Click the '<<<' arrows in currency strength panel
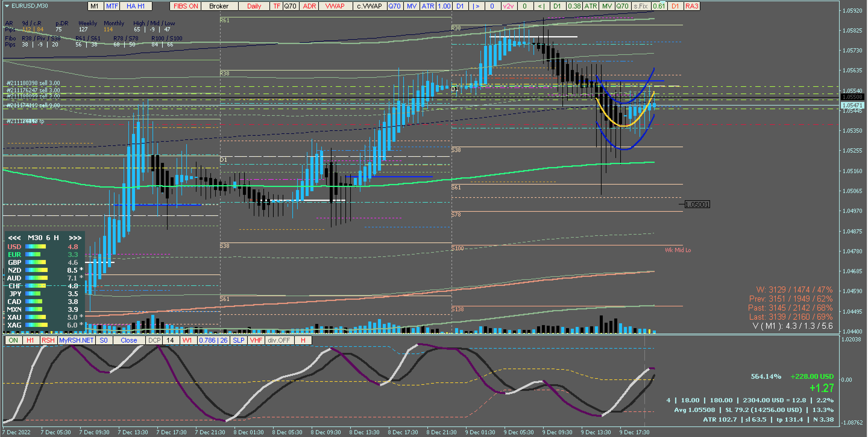Image resolution: width=868 pixels, height=437 pixels. [x=14, y=238]
